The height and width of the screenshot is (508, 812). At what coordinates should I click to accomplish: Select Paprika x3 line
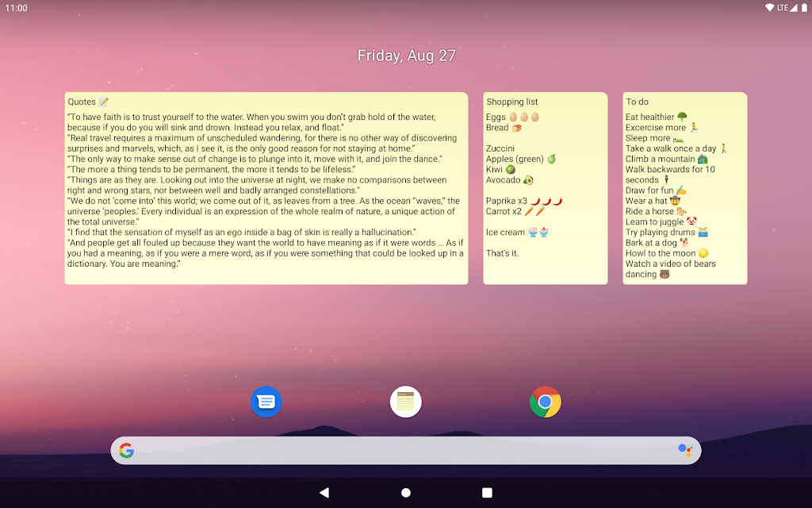524,201
